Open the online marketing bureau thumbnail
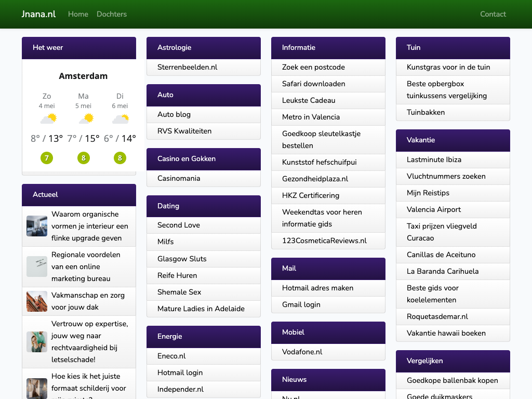This screenshot has width=532, height=399. 37,267
